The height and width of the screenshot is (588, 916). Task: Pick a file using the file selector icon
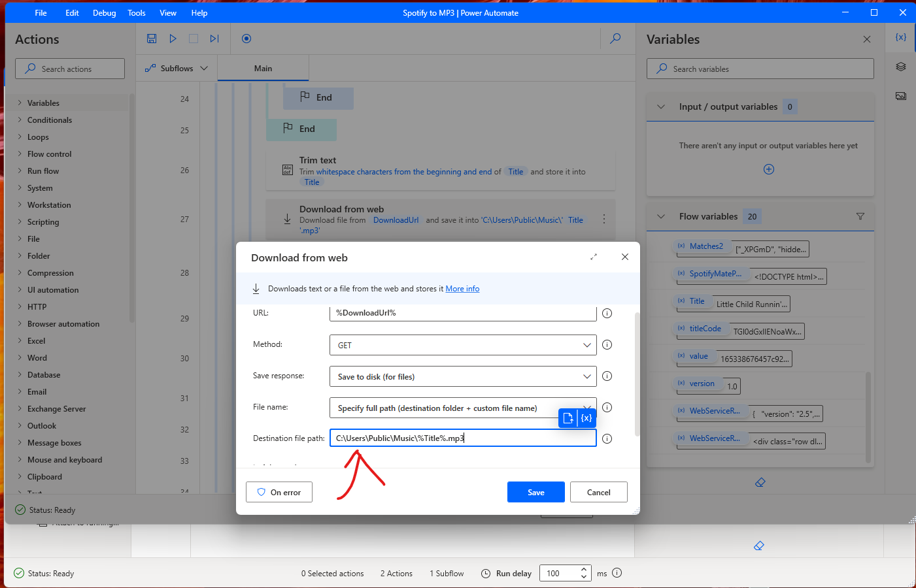(568, 418)
